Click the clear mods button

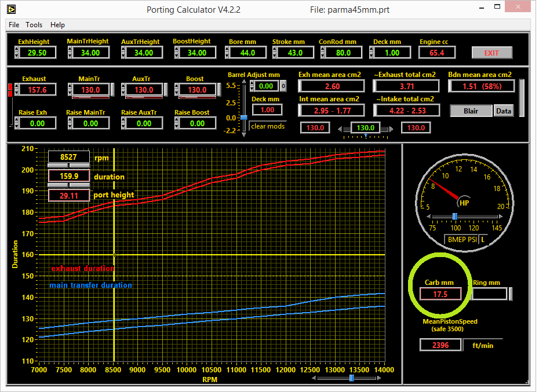[267, 126]
